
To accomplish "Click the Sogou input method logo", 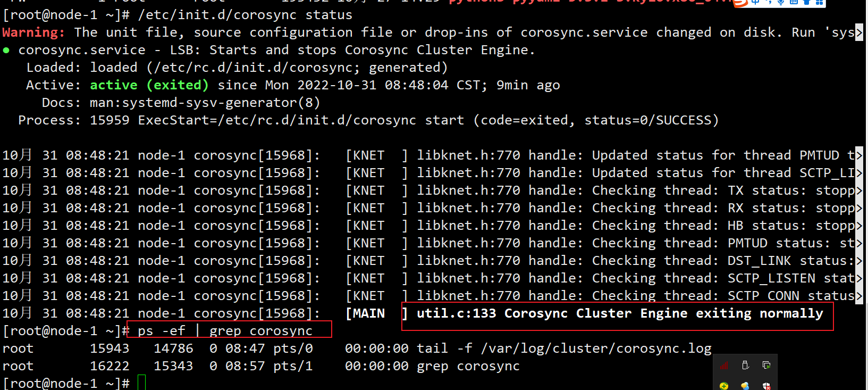I will point(740,3).
